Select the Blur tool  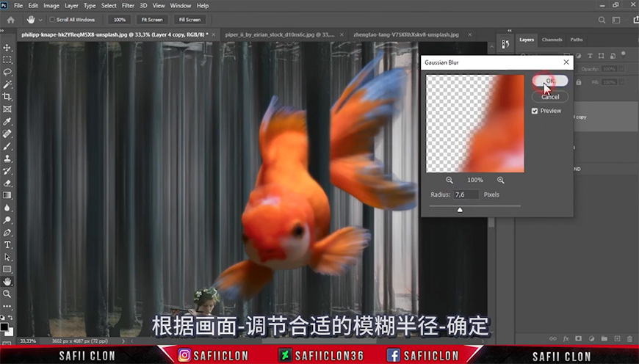(7, 208)
